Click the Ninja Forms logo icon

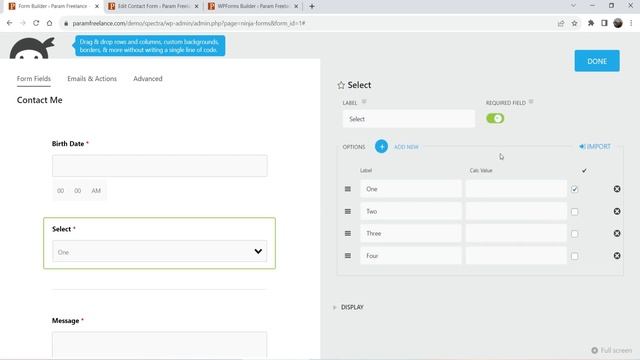pyautogui.click(x=32, y=47)
